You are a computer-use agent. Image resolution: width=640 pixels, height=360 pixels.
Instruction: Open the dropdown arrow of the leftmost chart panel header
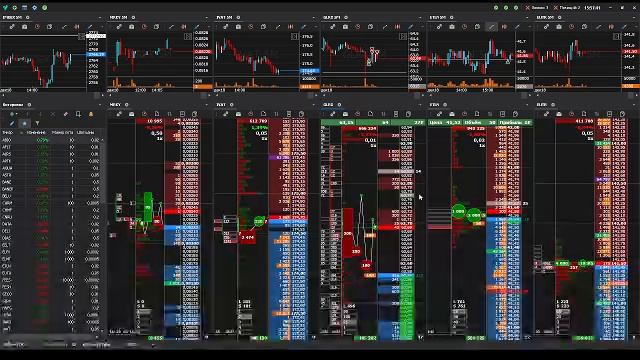point(100,18)
